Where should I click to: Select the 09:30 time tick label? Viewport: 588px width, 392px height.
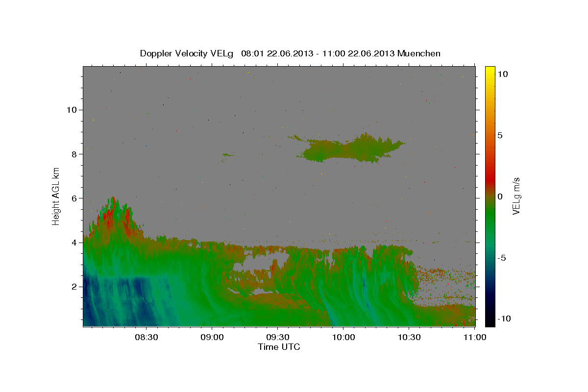(x=277, y=338)
